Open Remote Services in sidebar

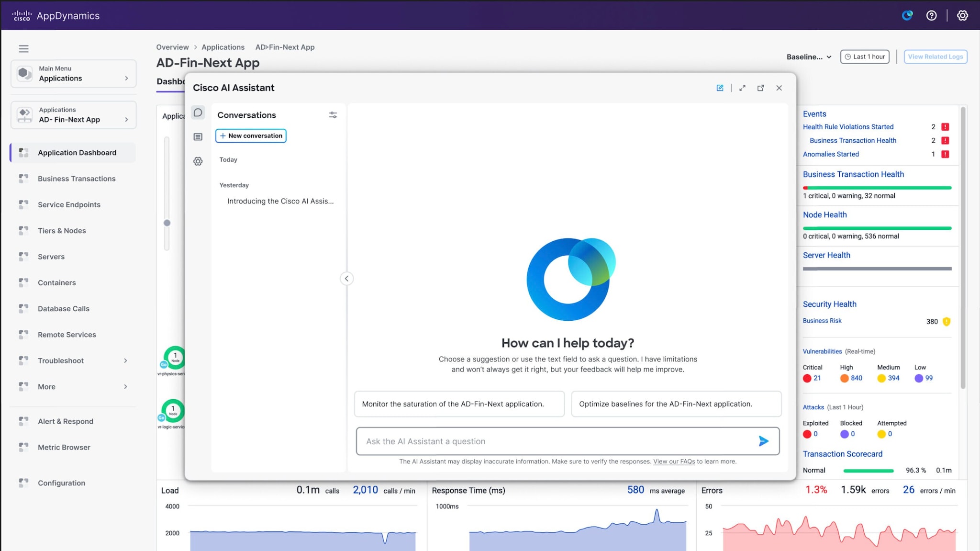tap(67, 335)
